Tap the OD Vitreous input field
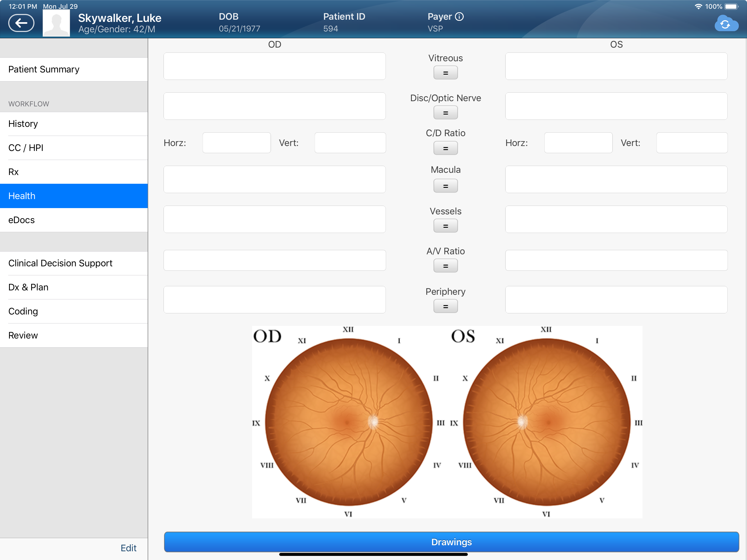Viewport: 747px width, 560px height. click(275, 66)
